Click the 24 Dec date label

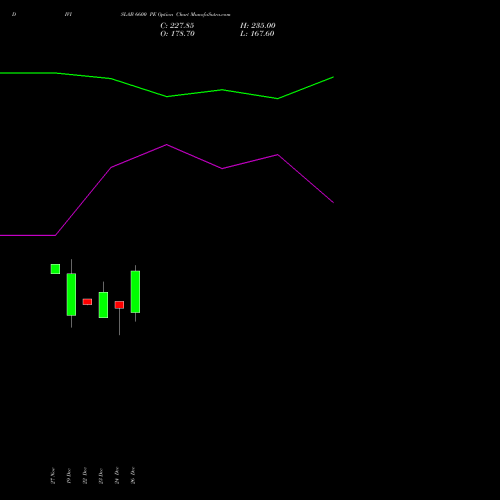pyautogui.click(x=117, y=476)
